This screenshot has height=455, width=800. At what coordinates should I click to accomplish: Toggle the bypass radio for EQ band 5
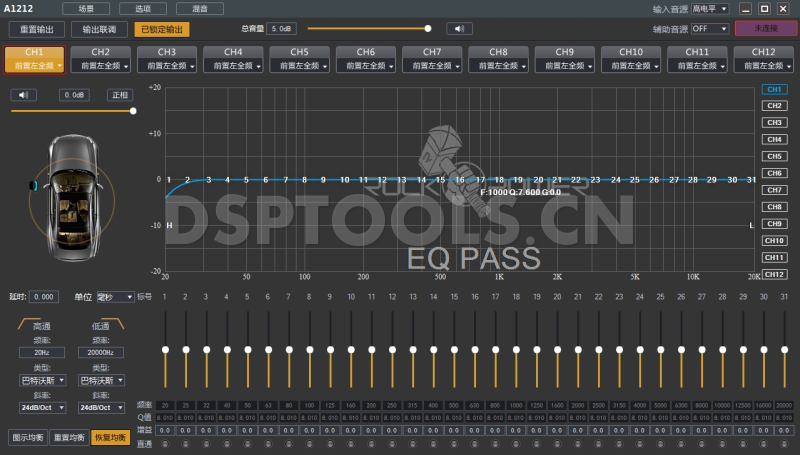(x=247, y=443)
